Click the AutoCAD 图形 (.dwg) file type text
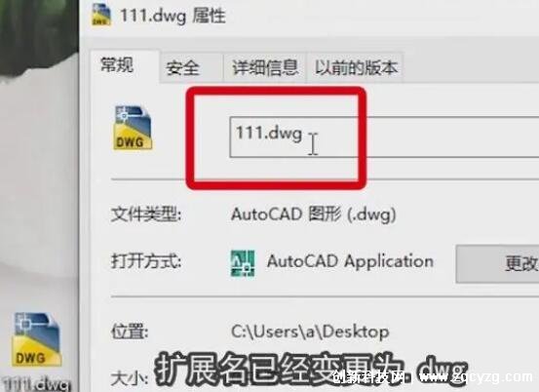This screenshot has height=392, width=539. pyautogui.click(x=314, y=215)
